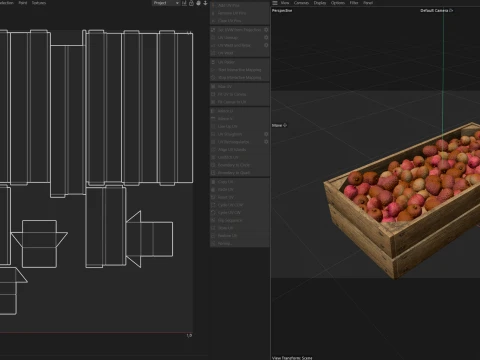Click the down-arrow icon after Project dropdown
The height and width of the screenshot is (360, 480).
pyautogui.click(x=205, y=3)
